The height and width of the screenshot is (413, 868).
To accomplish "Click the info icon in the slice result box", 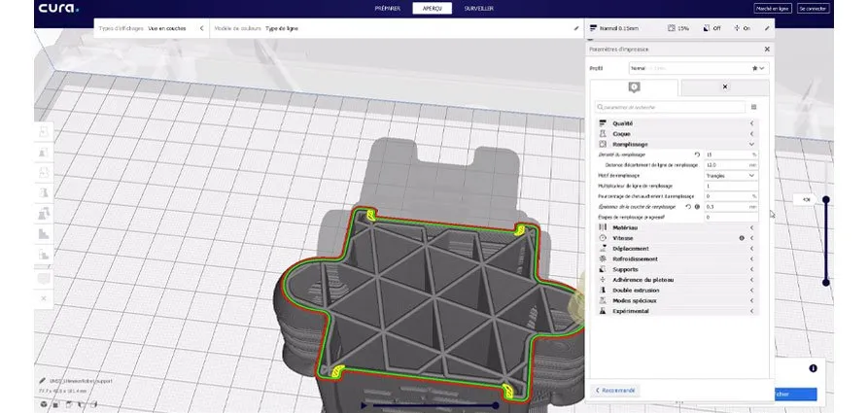I will pyautogui.click(x=813, y=368).
